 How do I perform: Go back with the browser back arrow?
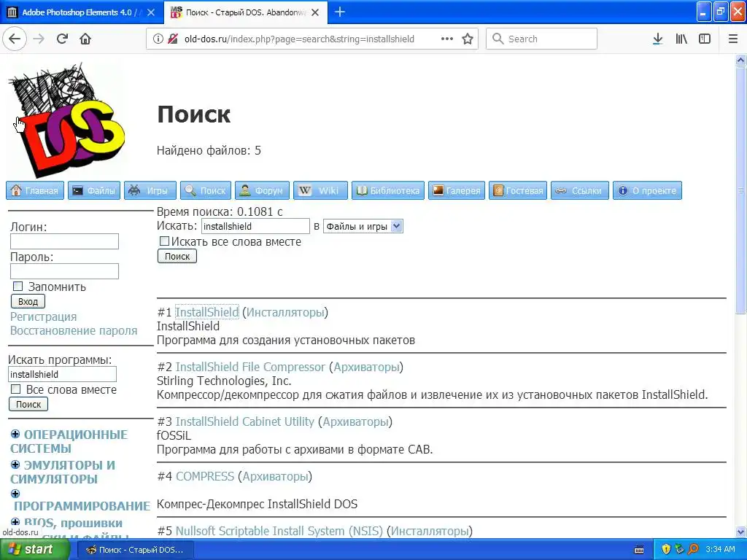[x=15, y=39]
